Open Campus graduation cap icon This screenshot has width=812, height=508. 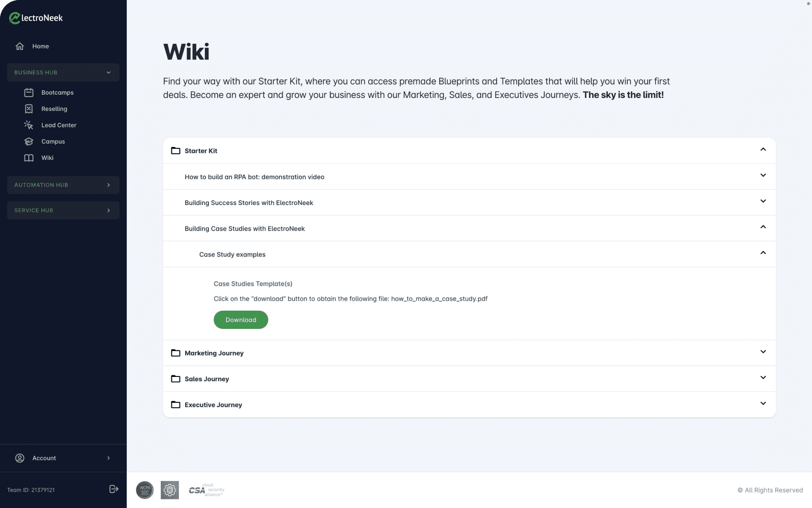[x=29, y=141]
